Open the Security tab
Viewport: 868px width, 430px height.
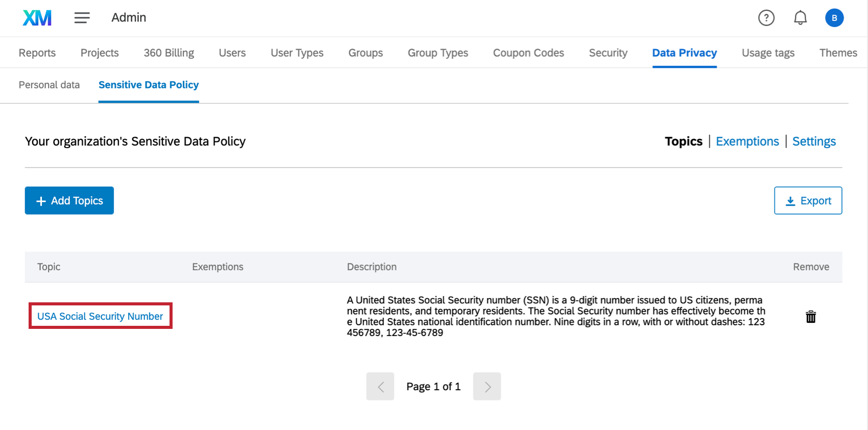(608, 53)
